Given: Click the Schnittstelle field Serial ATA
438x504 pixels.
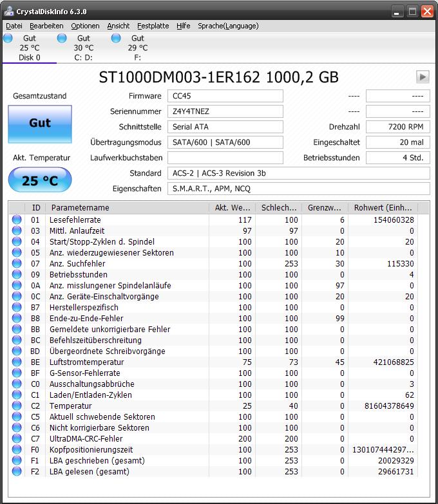Looking at the screenshot, I should tap(225, 127).
